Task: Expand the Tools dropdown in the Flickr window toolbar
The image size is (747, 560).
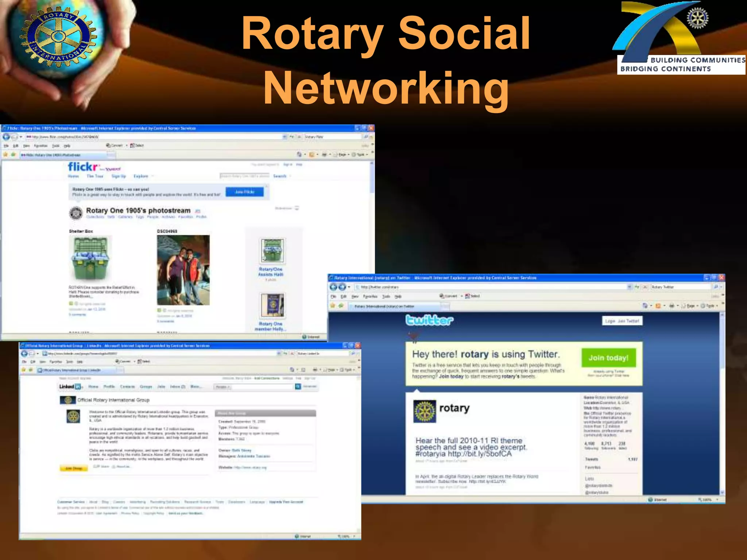Action: pos(360,155)
